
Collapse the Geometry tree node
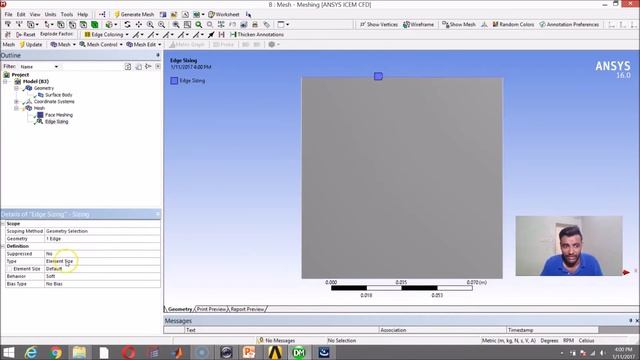coord(16,88)
